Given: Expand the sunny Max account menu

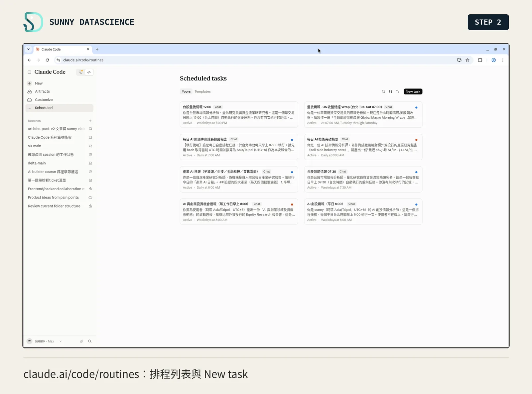Looking at the screenshot, I should [45, 341].
